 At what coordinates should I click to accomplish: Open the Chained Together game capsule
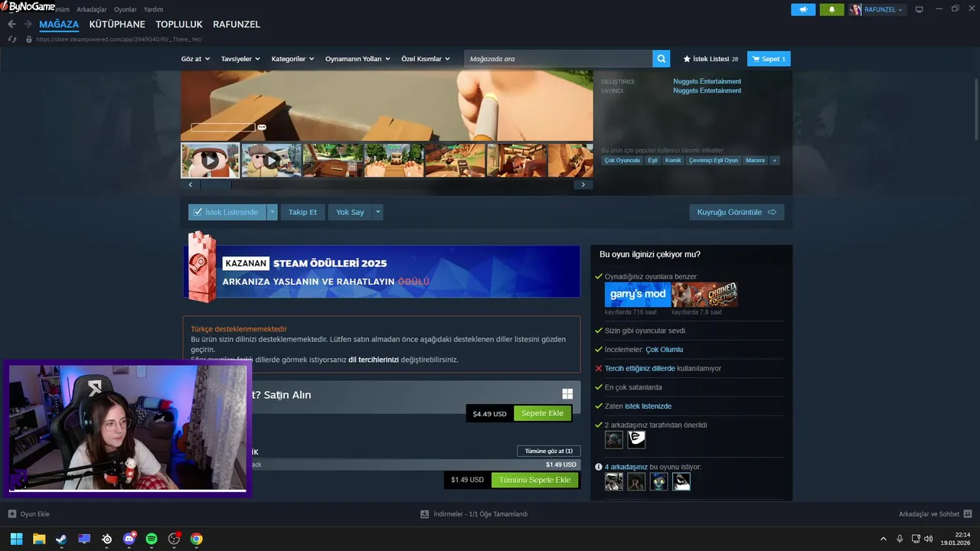click(x=704, y=295)
